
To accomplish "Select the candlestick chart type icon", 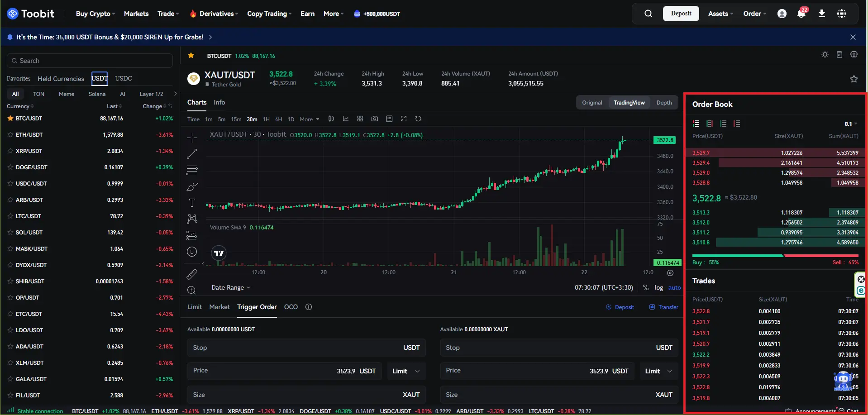I will point(331,119).
